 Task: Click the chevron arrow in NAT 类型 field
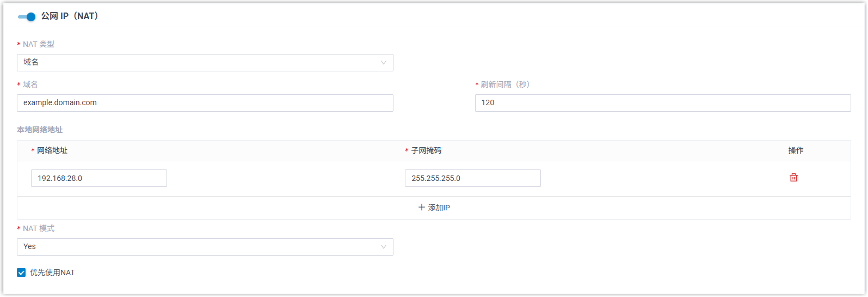coord(384,63)
